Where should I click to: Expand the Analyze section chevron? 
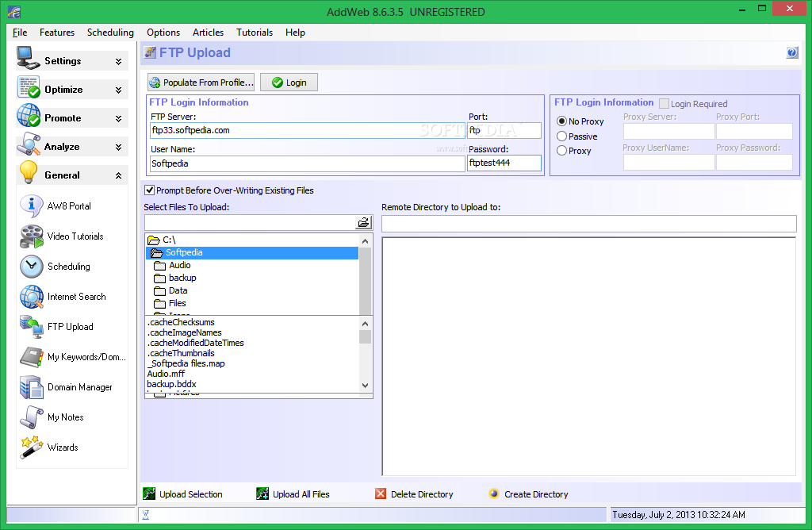[119, 147]
